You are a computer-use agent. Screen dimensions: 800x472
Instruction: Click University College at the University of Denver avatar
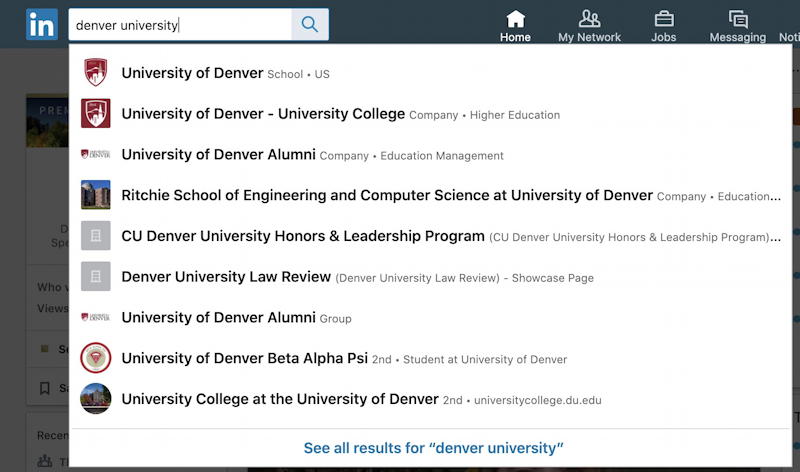tap(95, 399)
